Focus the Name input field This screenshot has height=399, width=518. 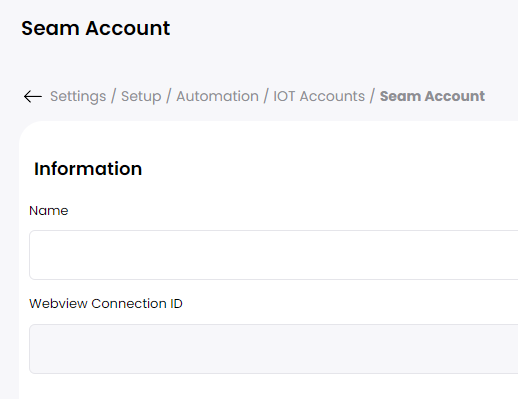point(273,255)
